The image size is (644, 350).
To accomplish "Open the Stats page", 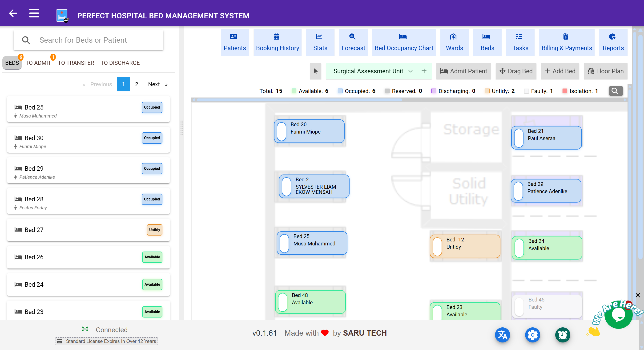I will pos(320,42).
